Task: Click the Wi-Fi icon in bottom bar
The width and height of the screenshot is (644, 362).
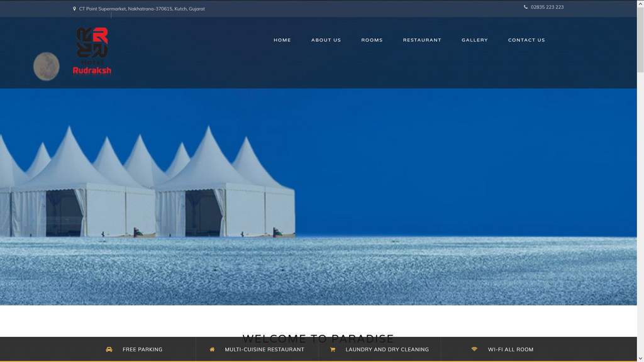Action: pyautogui.click(x=474, y=349)
